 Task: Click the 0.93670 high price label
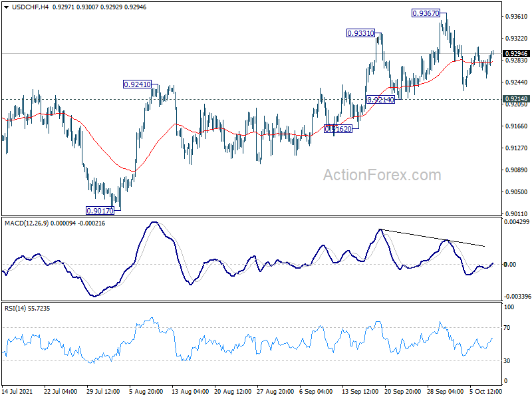(x=426, y=13)
